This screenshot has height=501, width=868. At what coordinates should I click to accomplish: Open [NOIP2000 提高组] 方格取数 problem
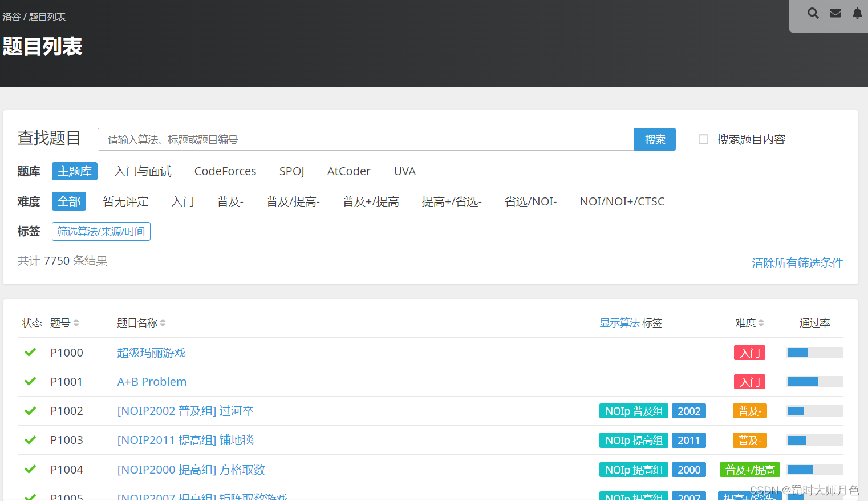click(x=191, y=470)
